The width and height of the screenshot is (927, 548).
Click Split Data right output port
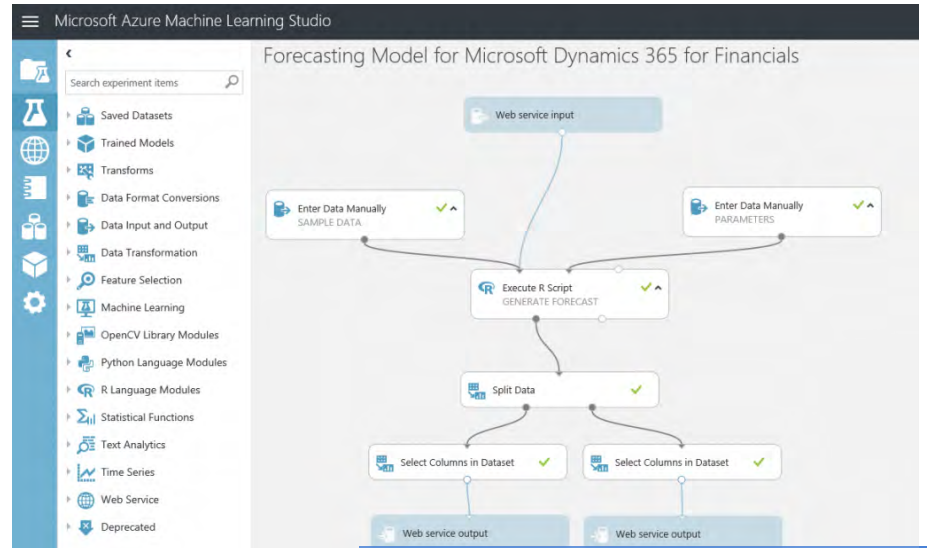click(x=592, y=407)
